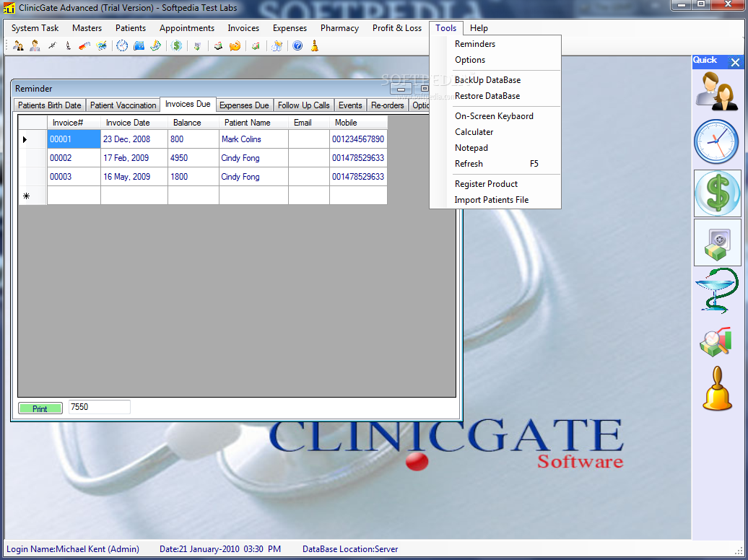
Task: Open the Appointments menu
Action: pos(186,28)
